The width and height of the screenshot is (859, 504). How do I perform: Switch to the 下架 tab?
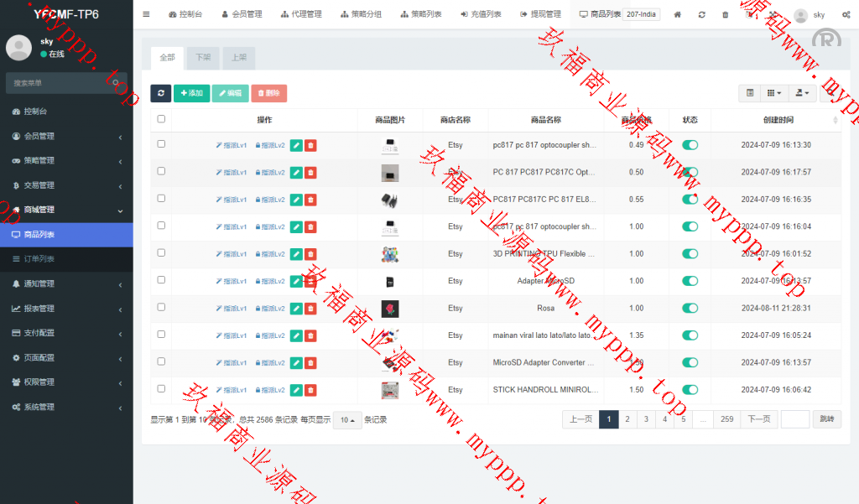(203, 58)
